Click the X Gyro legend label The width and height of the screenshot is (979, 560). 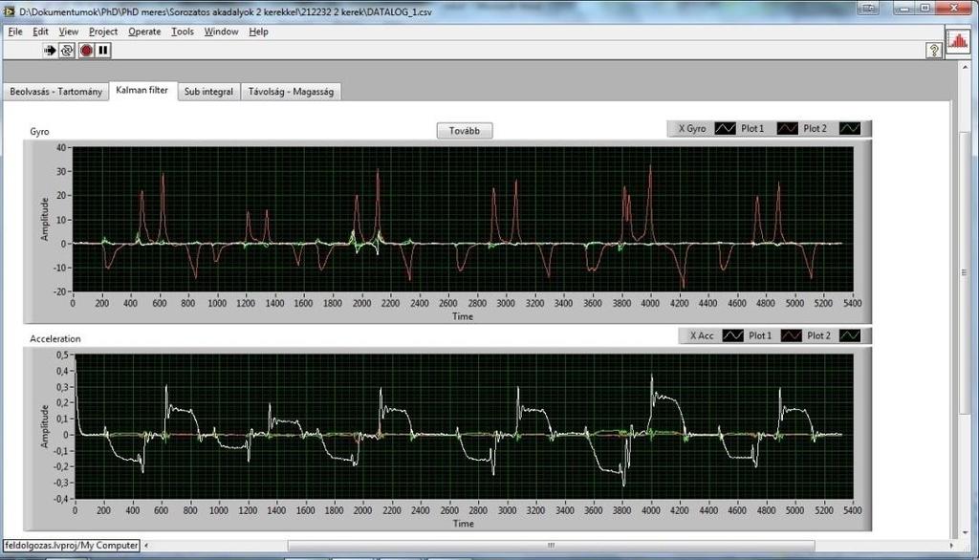[692, 129]
